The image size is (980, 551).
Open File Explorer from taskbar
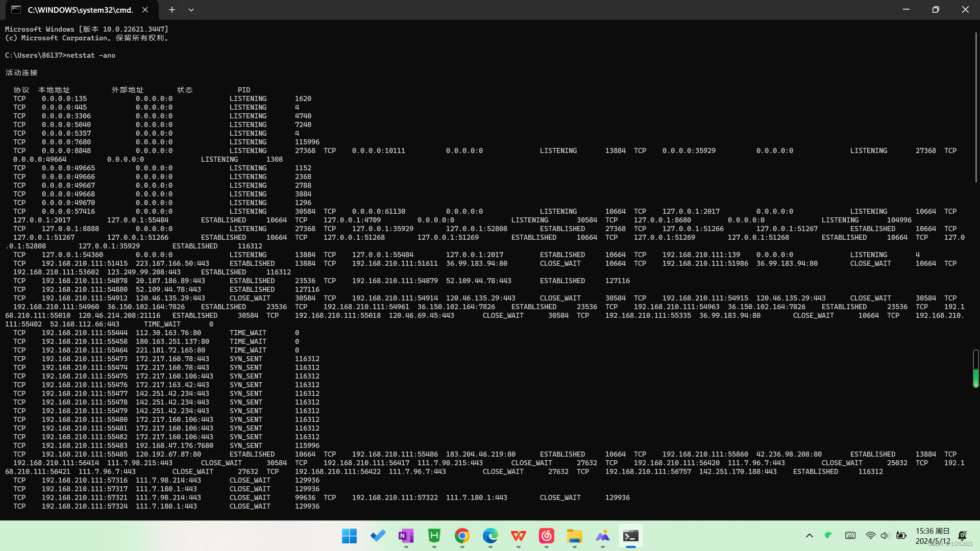(x=575, y=536)
